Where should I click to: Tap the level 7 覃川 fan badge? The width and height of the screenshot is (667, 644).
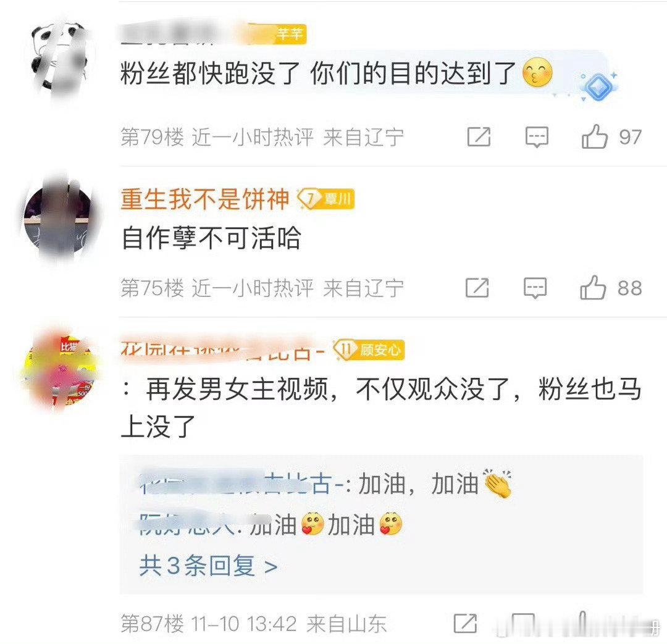(x=326, y=199)
